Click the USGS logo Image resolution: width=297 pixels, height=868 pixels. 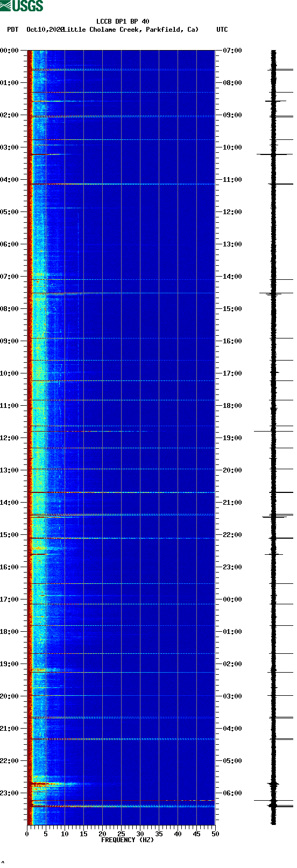(22, 6)
